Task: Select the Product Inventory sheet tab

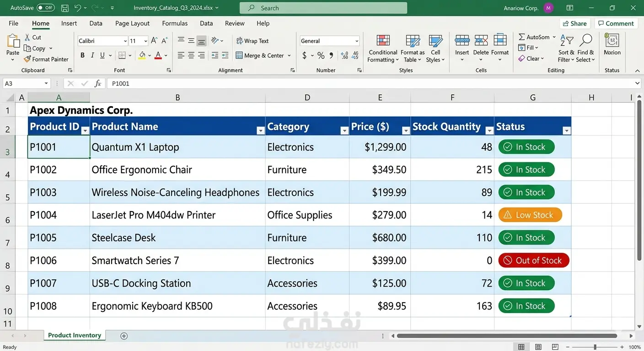Action: pyautogui.click(x=75, y=335)
